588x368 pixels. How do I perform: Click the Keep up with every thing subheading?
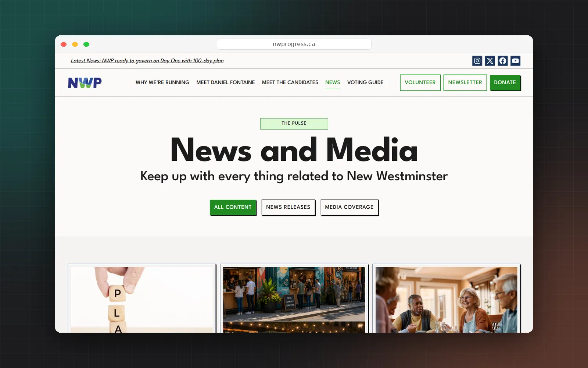pyautogui.click(x=294, y=176)
